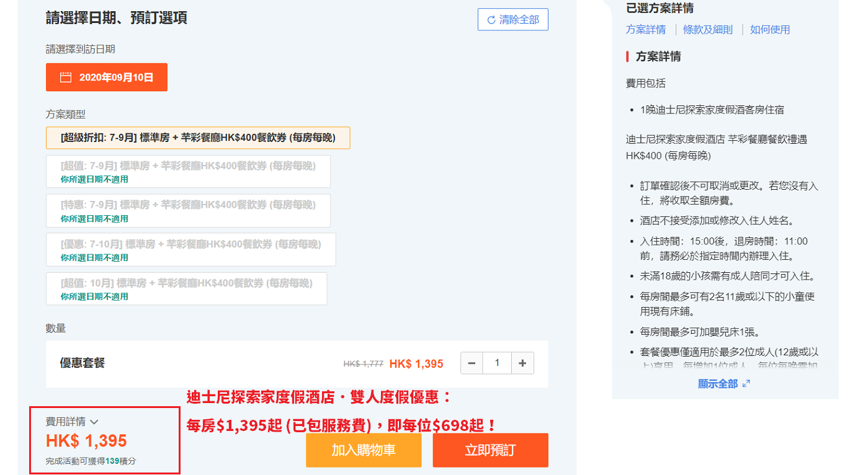Click the expand icon beside 顯示全部
868x475 pixels.
point(746,384)
